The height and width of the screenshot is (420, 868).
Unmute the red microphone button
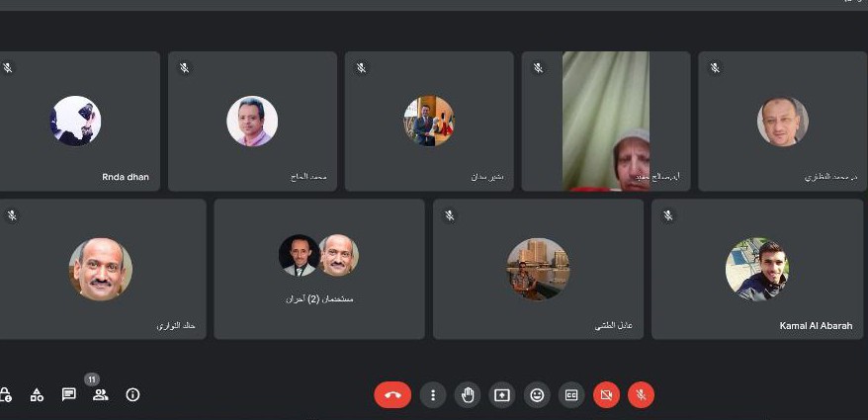[x=641, y=395]
